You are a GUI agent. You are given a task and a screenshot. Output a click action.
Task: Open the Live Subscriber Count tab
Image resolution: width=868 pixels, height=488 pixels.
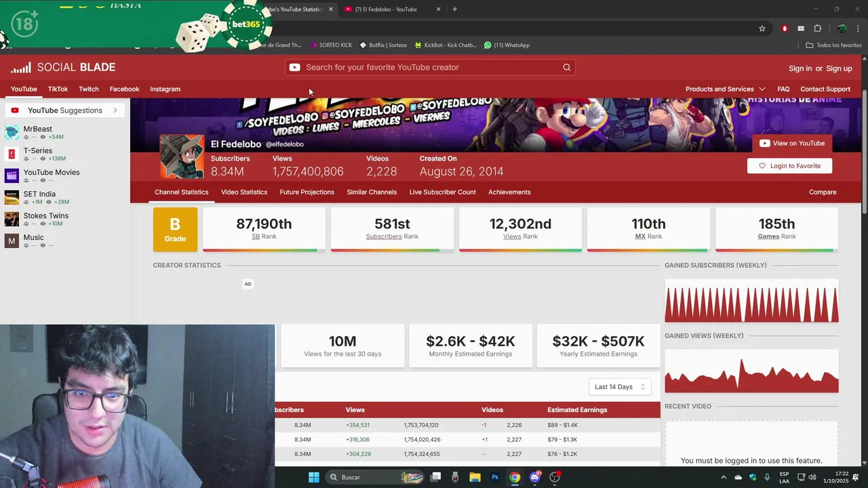click(x=442, y=192)
